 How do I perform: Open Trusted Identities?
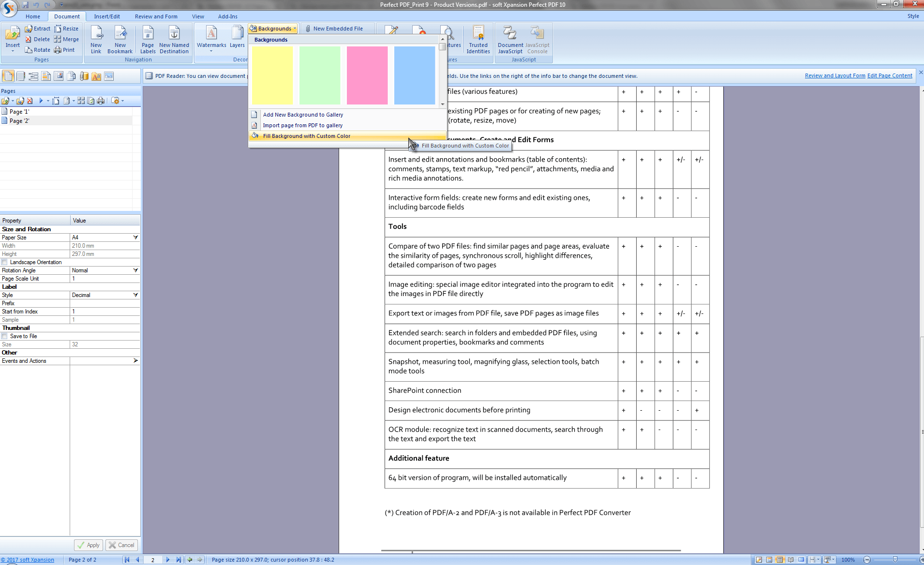[478, 40]
